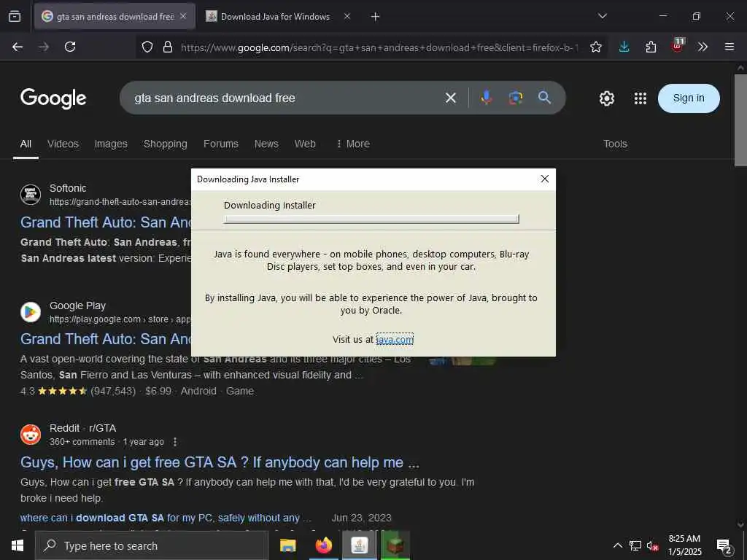Open search Tools options

pyautogui.click(x=615, y=144)
